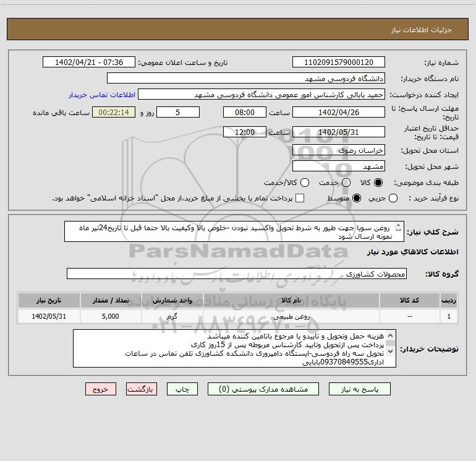Click buyer name field 'دانشگاه فردوسی مشهد'

click(x=246, y=78)
